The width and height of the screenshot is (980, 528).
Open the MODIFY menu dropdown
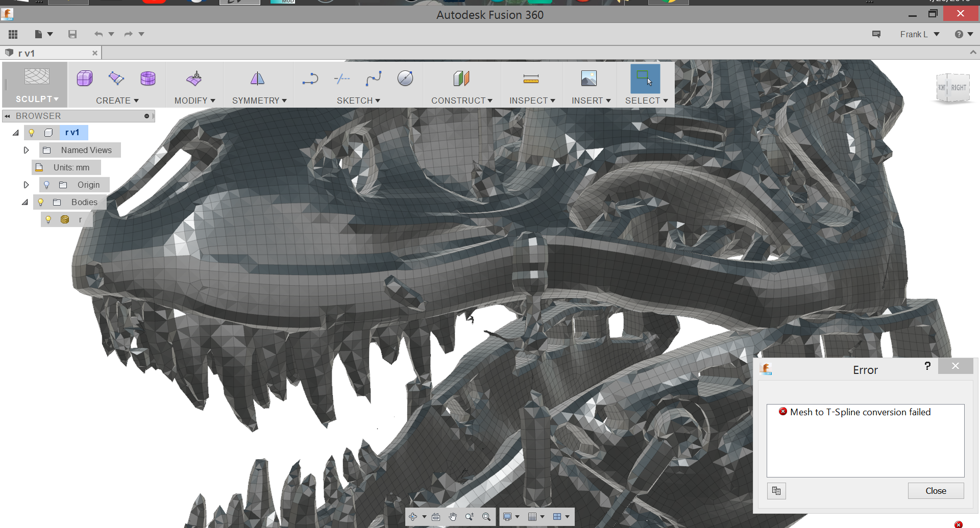(x=195, y=100)
